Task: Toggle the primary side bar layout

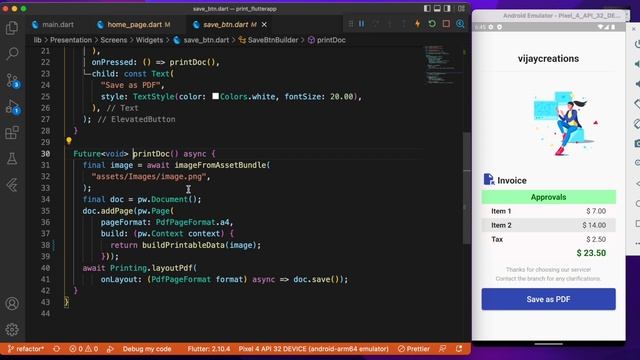Action: (427, 8)
